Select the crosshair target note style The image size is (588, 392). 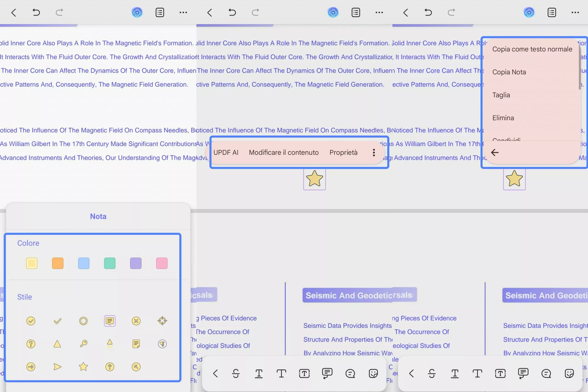162,321
